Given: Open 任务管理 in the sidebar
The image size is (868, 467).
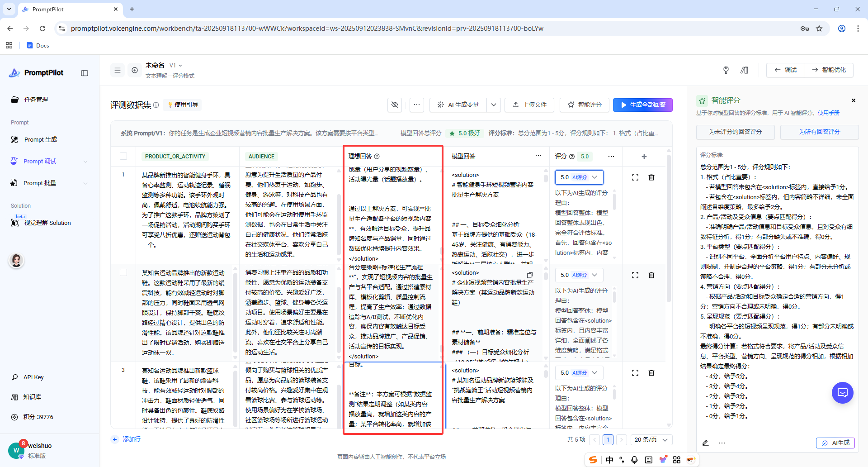Looking at the screenshot, I should click(36, 100).
